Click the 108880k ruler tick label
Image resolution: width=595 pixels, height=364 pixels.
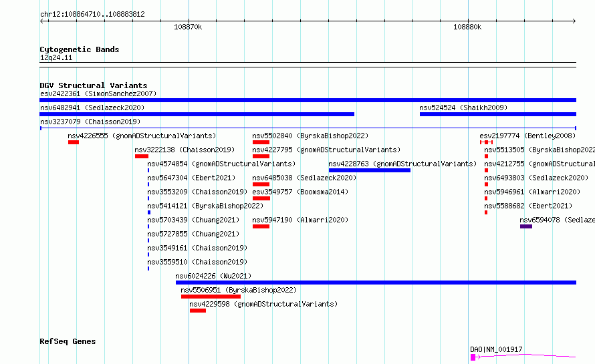467,27
